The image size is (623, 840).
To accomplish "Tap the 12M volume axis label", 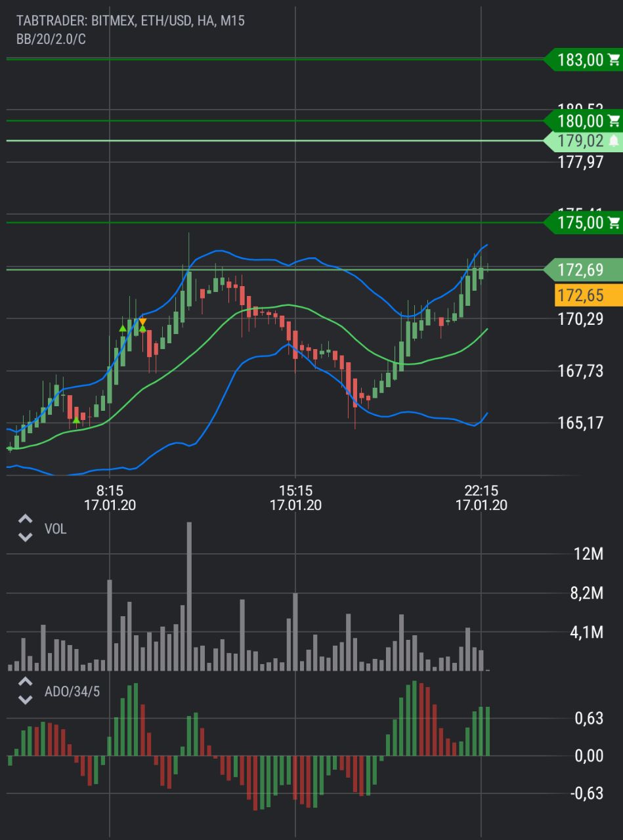I will pos(588,555).
